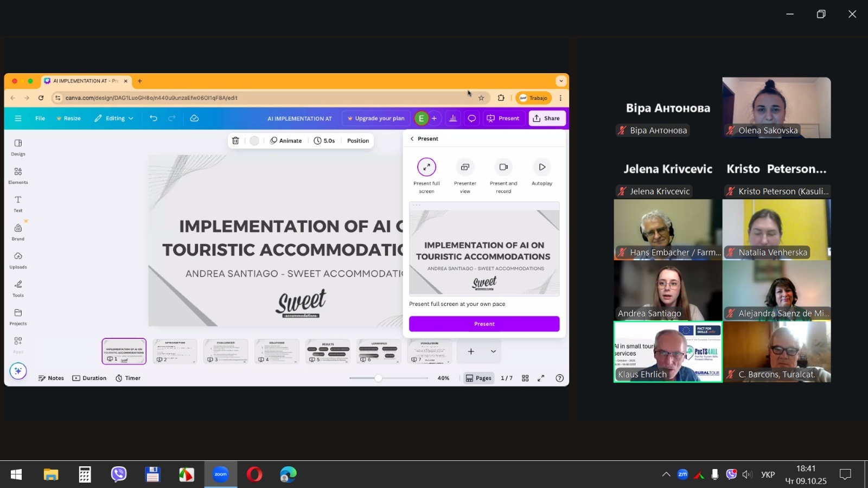Open the comments speech bubble icon
This screenshot has height=488, width=868.
pos(472,118)
